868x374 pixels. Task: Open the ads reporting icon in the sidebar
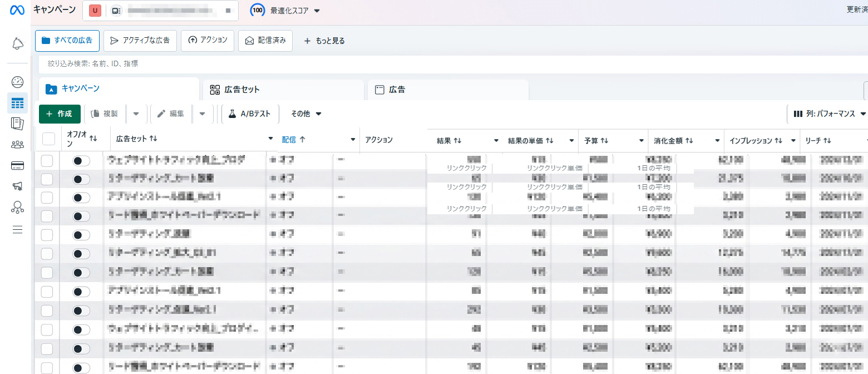click(x=17, y=124)
